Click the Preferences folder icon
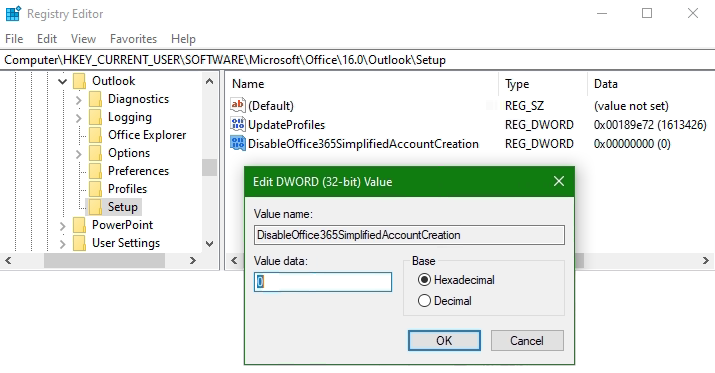Viewport: 715px width, 373px height. tap(95, 171)
